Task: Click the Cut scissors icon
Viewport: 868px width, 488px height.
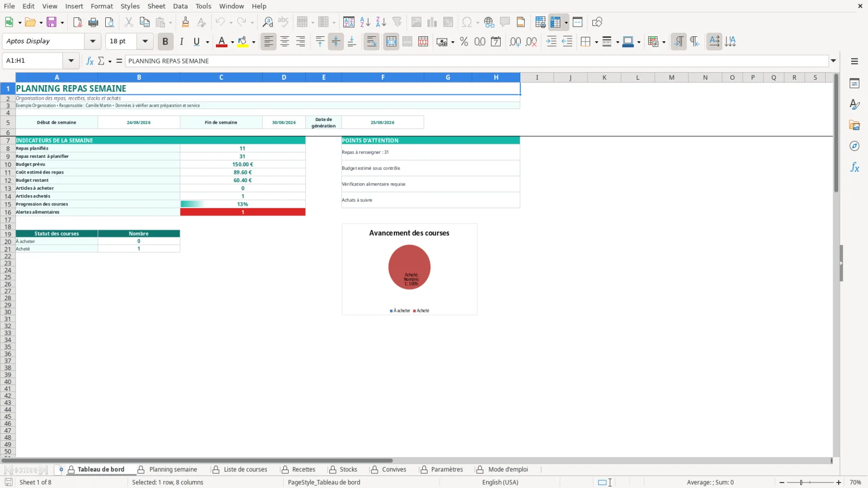Action: [x=129, y=22]
